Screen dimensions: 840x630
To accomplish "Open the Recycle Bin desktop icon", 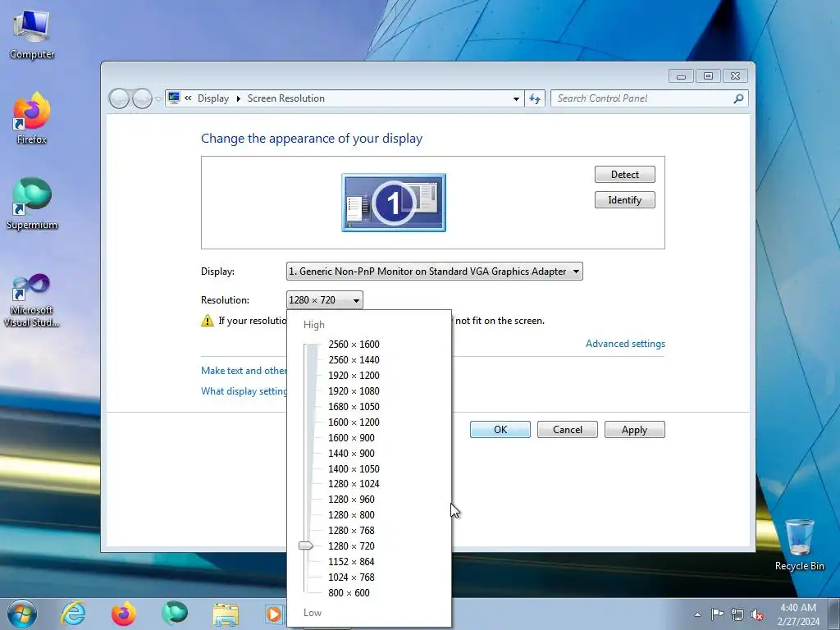I will point(799,545).
